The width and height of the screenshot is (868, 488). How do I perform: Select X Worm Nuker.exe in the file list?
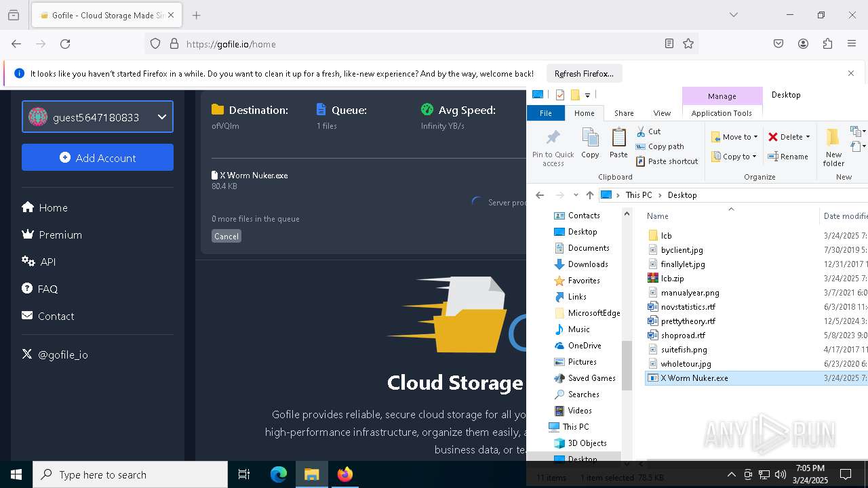pos(694,378)
